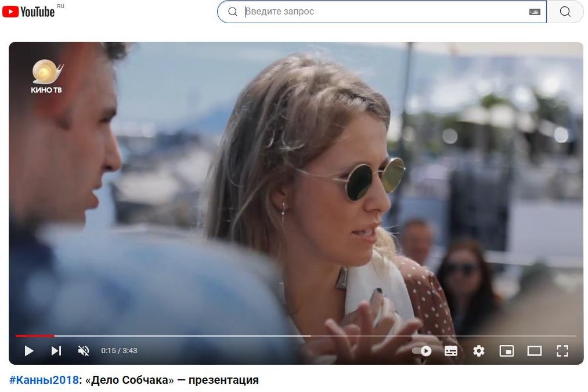The image size is (588, 392).
Task: Enter fullscreen mode
Action: [562, 351]
